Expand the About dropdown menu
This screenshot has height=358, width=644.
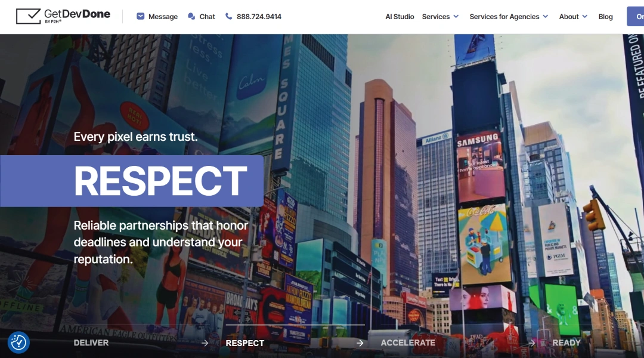pyautogui.click(x=573, y=17)
